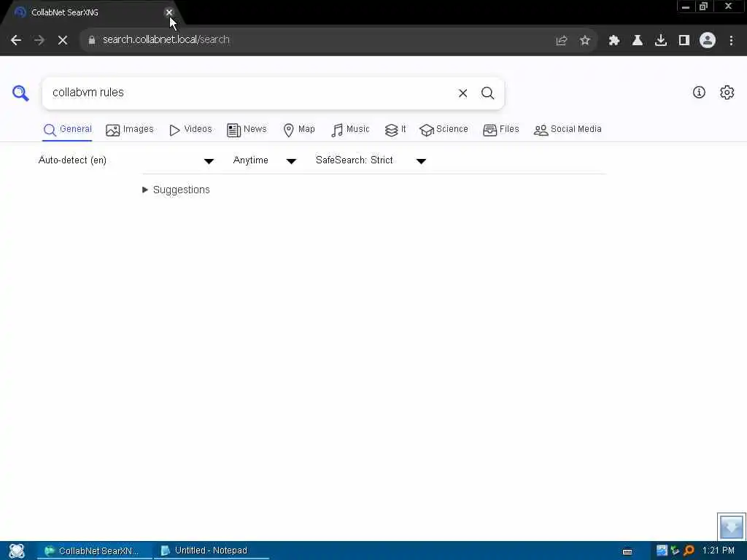Image resolution: width=747 pixels, height=560 pixels.
Task: Switch to the Science category
Action: [x=444, y=130]
